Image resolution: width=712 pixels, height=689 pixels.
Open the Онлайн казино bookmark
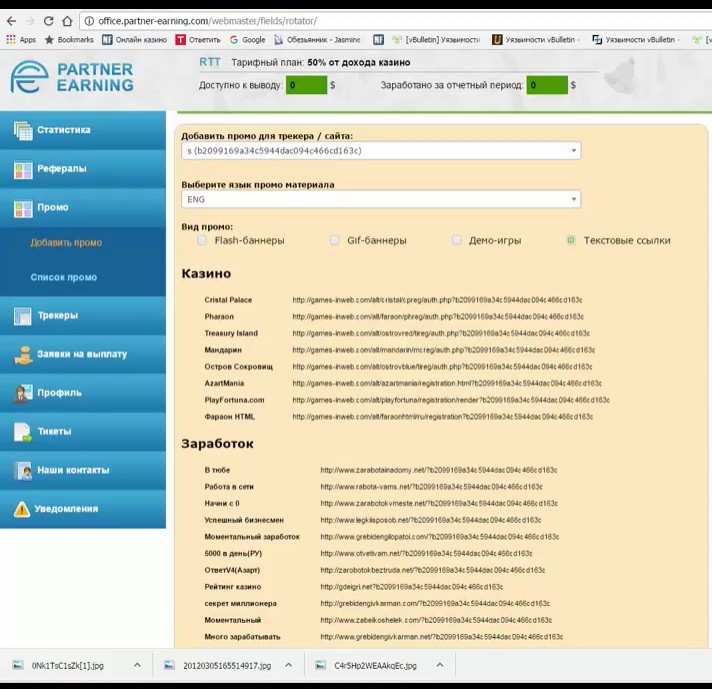point(134,40)
